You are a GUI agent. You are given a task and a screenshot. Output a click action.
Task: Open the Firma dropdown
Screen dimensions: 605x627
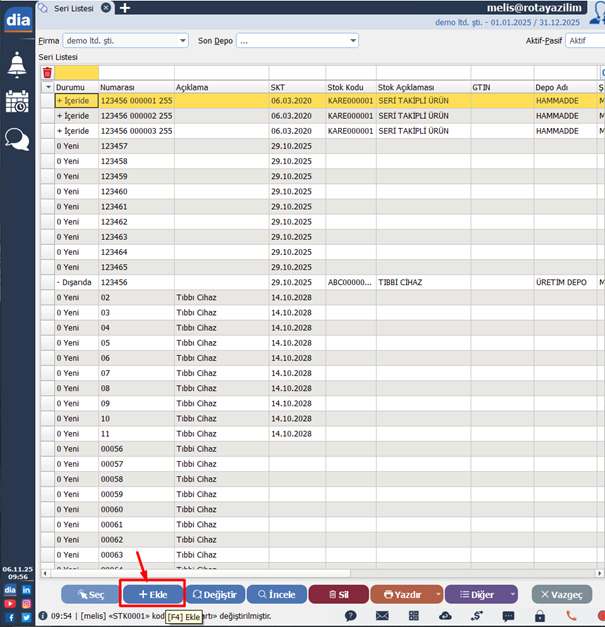pyautogui.click(x=181, y=41)
